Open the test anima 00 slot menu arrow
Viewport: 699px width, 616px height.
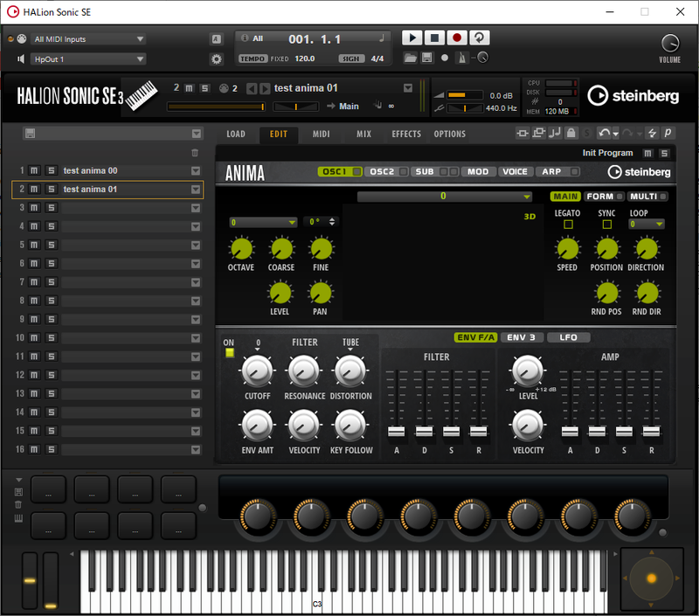[x=196, y=170]
